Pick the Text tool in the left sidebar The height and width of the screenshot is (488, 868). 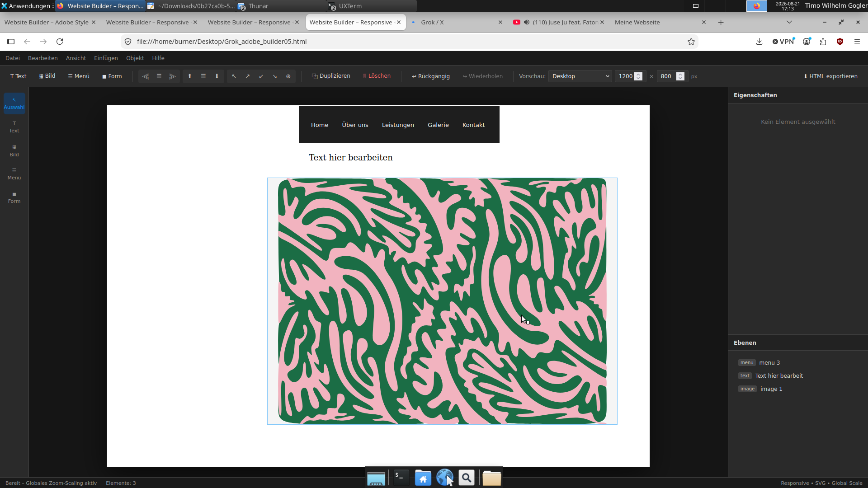14,127
